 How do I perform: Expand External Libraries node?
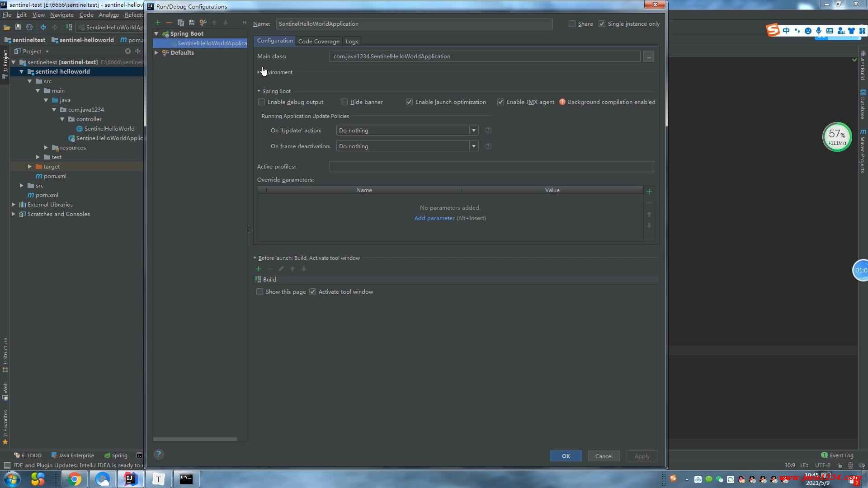point(14,205)
